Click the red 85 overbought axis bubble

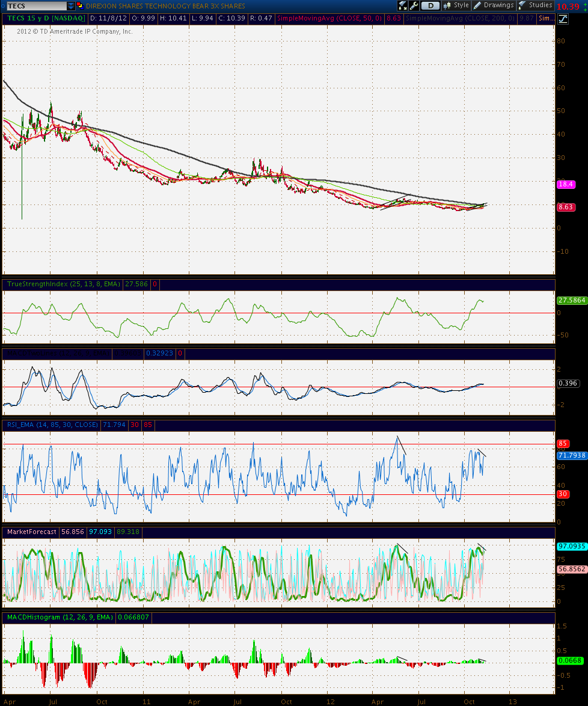pos(563,443)
